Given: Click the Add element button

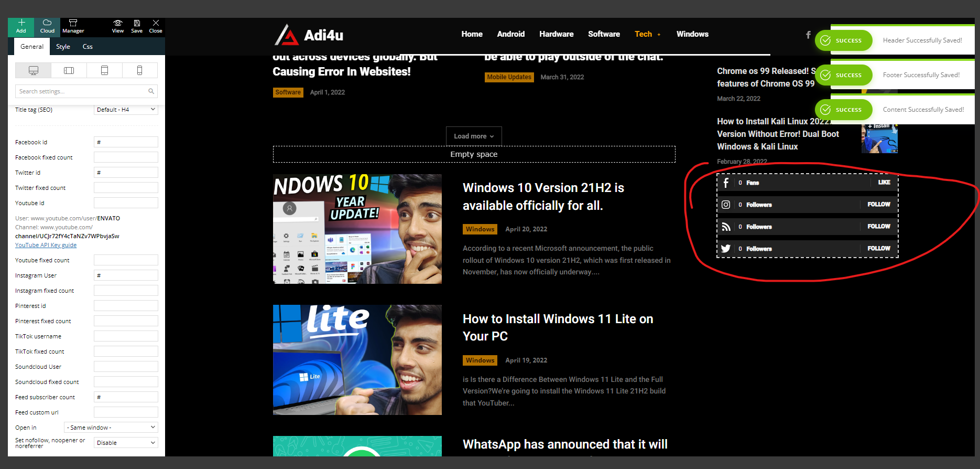Looking at the screenshot, I should (x=21, y=27).
